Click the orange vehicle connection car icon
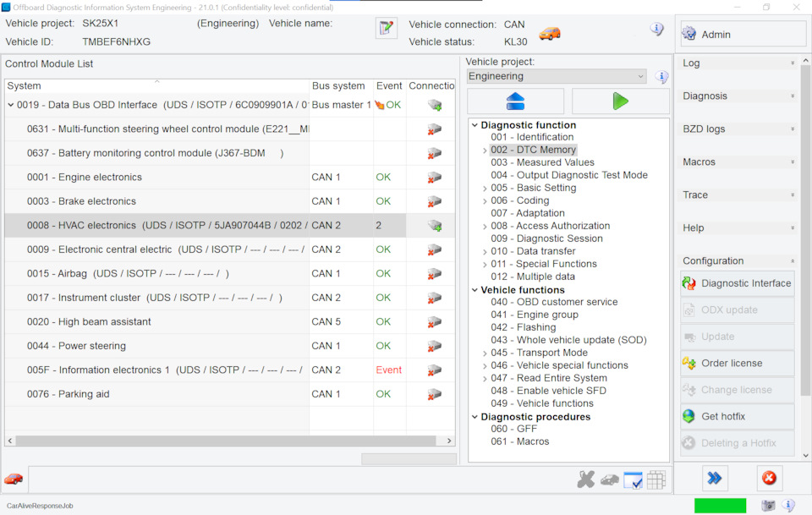Image resolution: width=812 pixels, height=515 pixels. (x=550, y=34)
